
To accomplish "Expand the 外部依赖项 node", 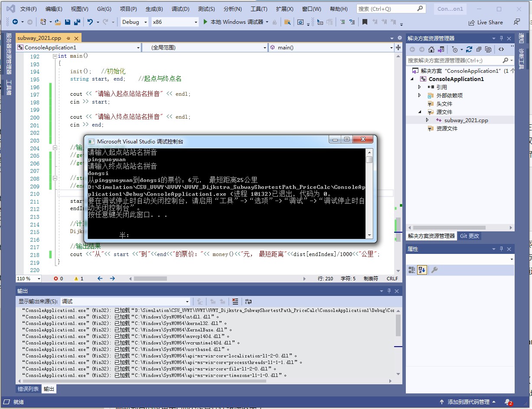I will tap(419, 95).
